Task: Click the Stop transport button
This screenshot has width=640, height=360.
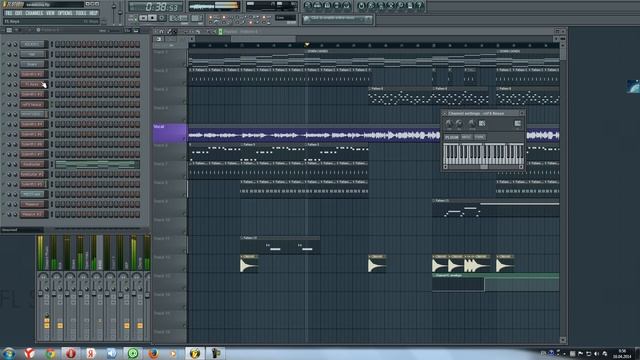Action: click(152, 18)
